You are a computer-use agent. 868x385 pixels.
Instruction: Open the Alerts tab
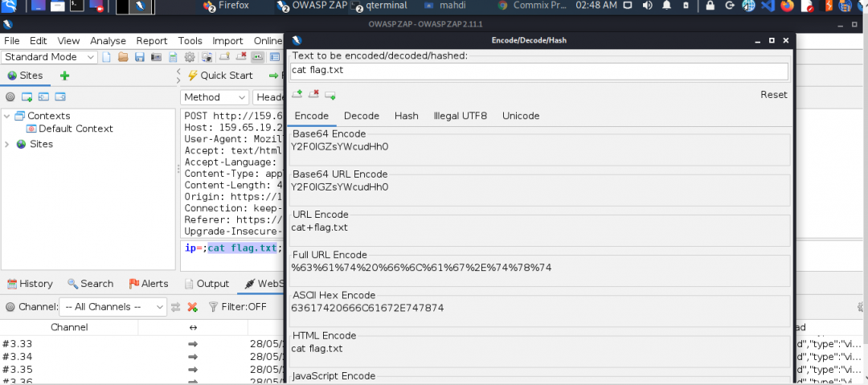(149, 284)
